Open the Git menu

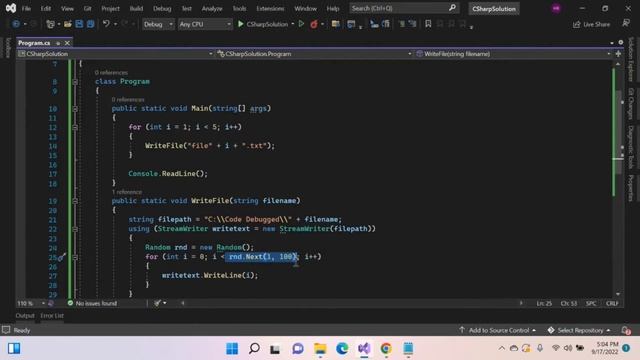pos(87,8)
